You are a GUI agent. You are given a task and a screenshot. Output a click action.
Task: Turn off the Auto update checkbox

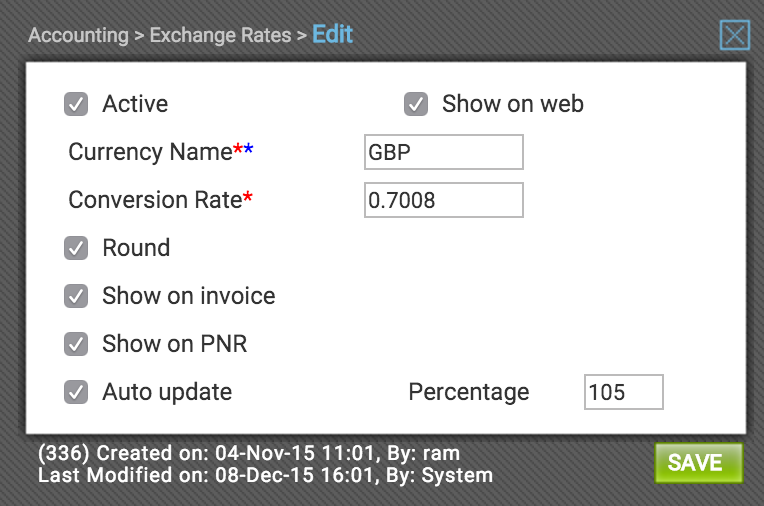point(76,392)
